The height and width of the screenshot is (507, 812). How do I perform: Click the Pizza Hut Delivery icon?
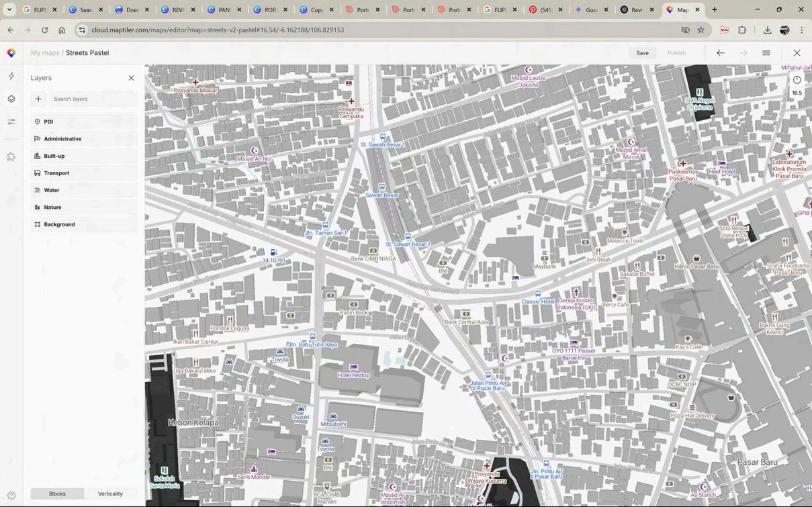(692, 408)
